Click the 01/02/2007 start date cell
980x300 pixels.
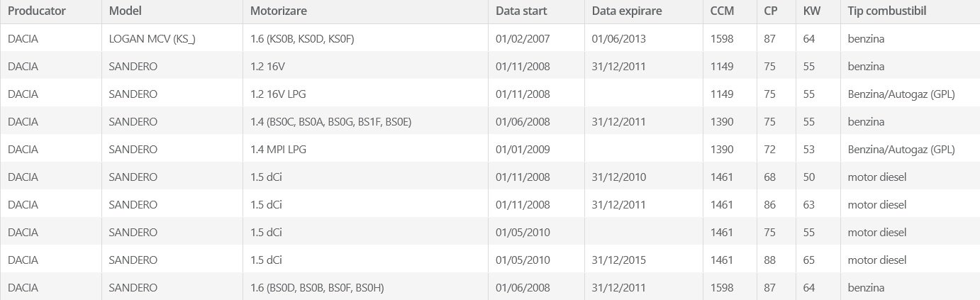point(523,38)
